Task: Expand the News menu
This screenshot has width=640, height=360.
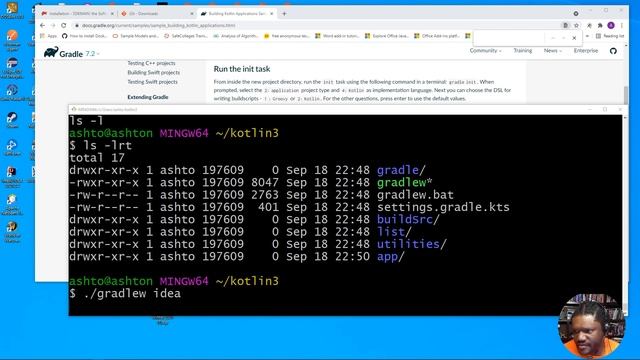Action: point(553,51)
